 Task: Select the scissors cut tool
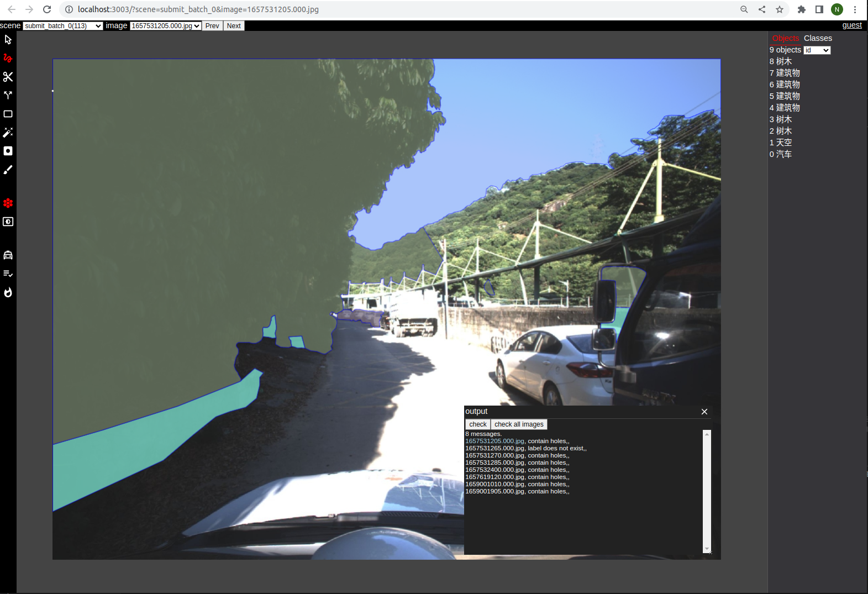point(8,77)
